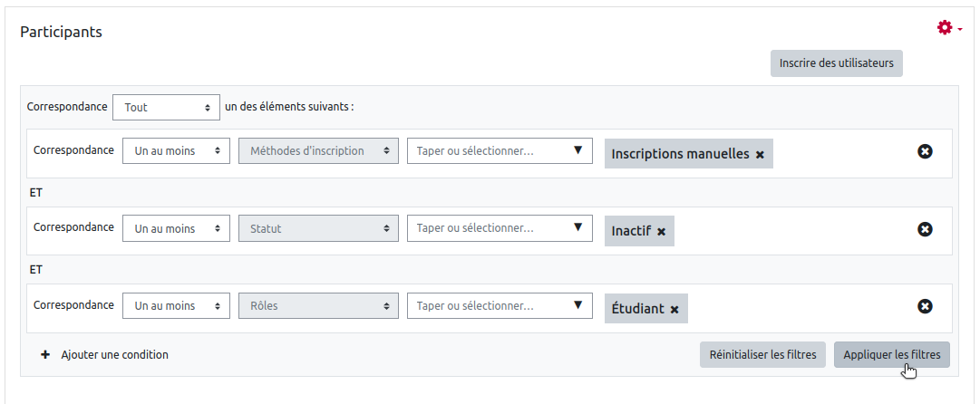Click Ajouter une condition link
Viewport: 980px width, 404px height.
(114, 355)
